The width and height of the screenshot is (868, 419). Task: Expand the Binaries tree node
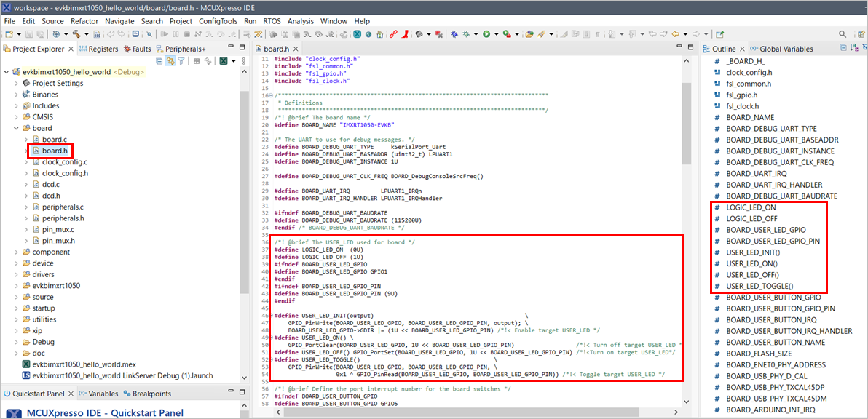coord(16,95)
